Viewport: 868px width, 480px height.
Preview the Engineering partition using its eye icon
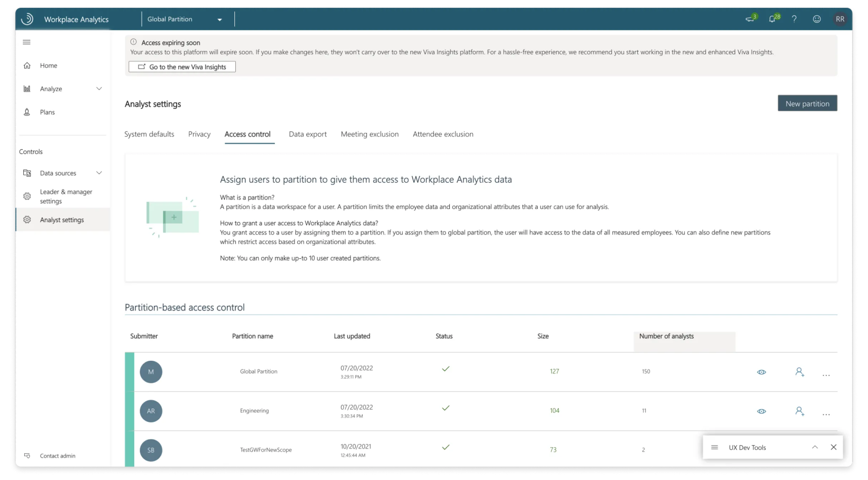click(x=761, y=411)
